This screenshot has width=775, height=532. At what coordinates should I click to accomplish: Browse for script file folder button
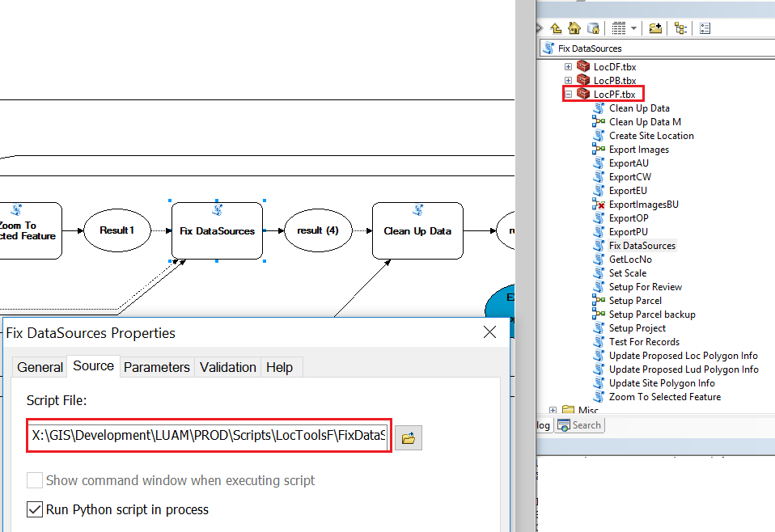tap(409, 437)
